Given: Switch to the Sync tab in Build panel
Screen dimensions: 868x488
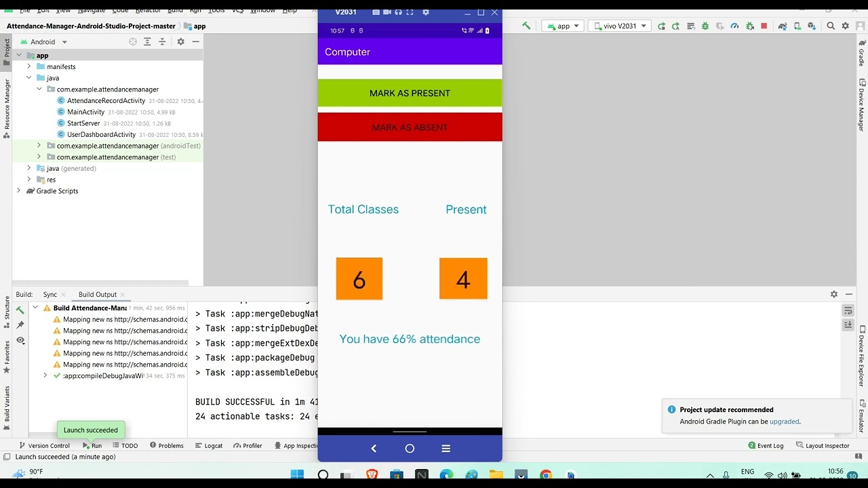Looking at the screenshot, I should tap(50, 294).
